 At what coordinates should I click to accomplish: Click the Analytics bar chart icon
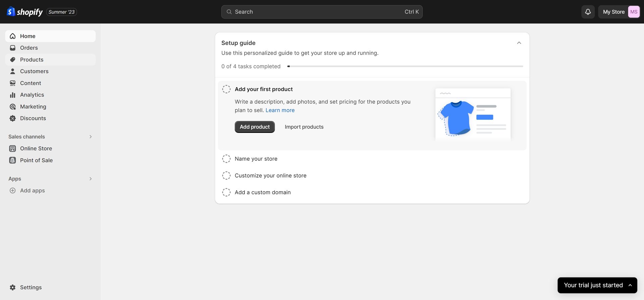tap(13, 95)
